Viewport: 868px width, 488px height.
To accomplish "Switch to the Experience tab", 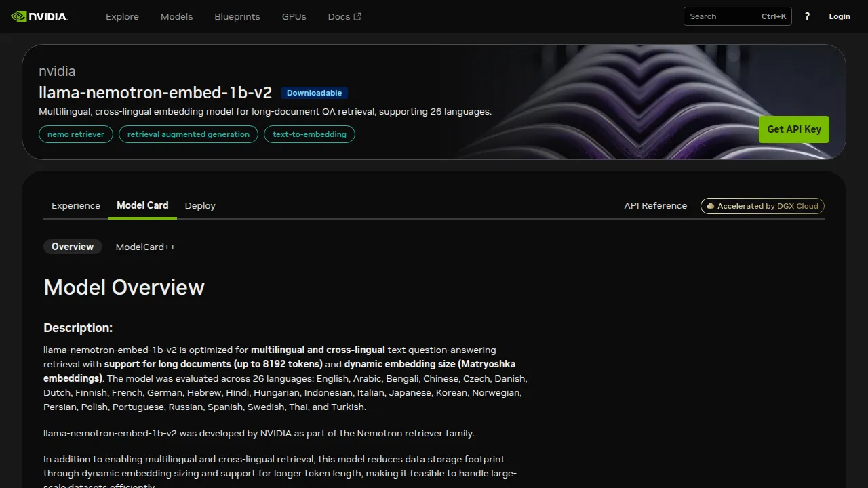I will 76,205.
